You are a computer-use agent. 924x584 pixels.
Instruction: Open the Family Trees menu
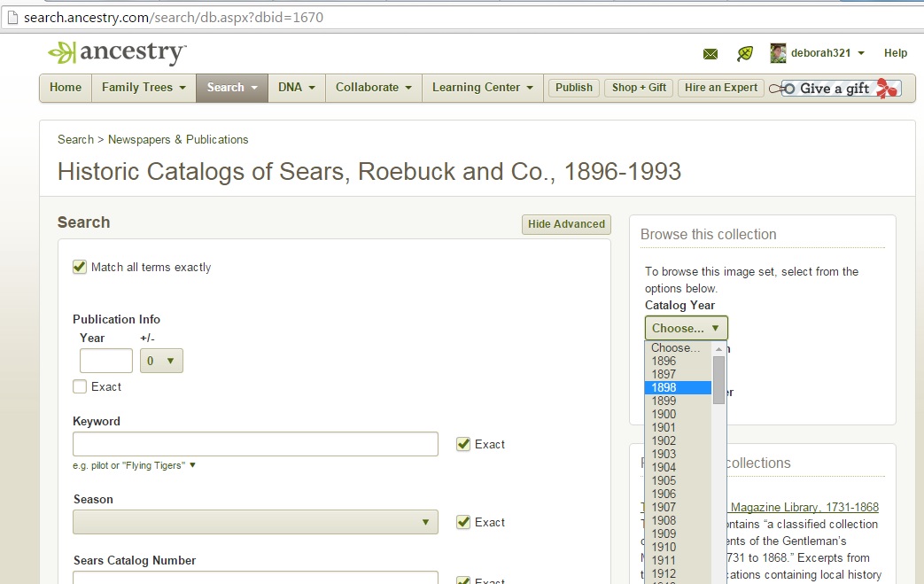click(x=144, y=88)
